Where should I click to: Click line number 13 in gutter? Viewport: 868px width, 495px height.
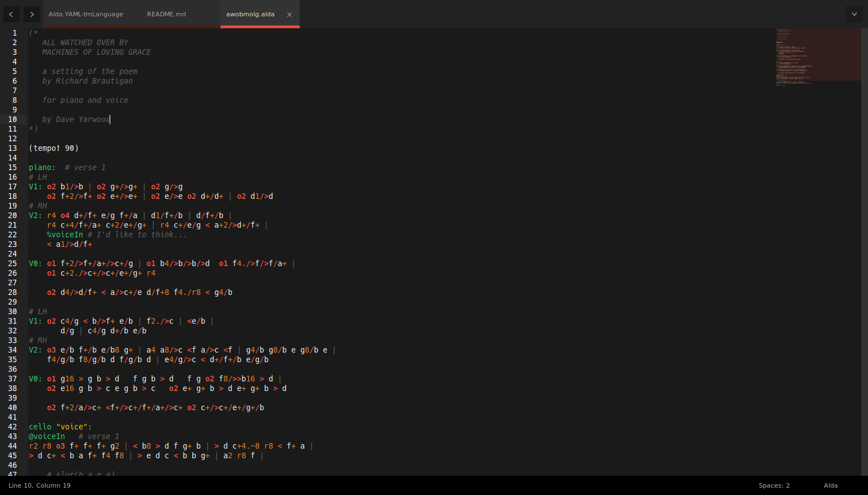(x=12, y=148)
